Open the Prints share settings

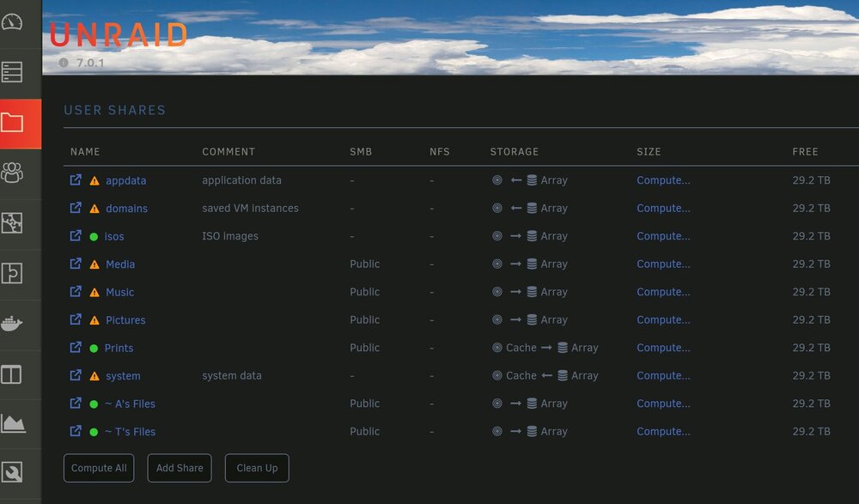pyautogui.click(x=119, y=349)
